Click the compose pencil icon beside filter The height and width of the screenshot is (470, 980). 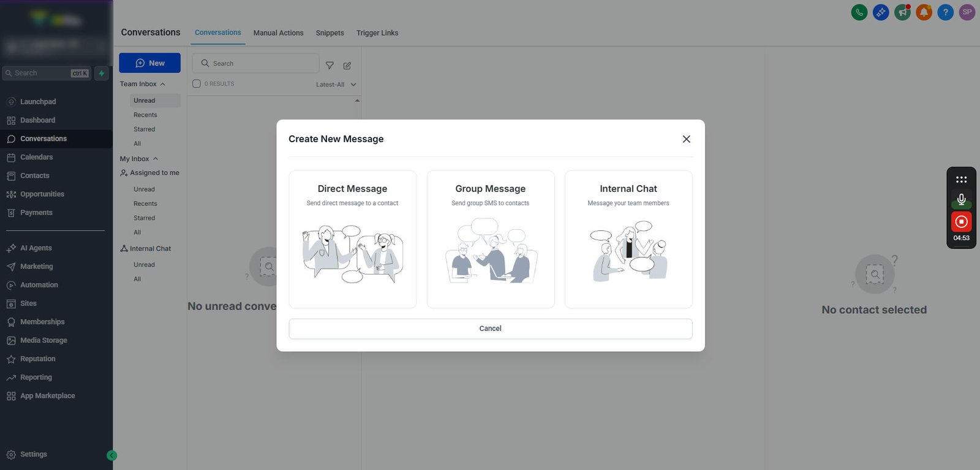[347, 66]
